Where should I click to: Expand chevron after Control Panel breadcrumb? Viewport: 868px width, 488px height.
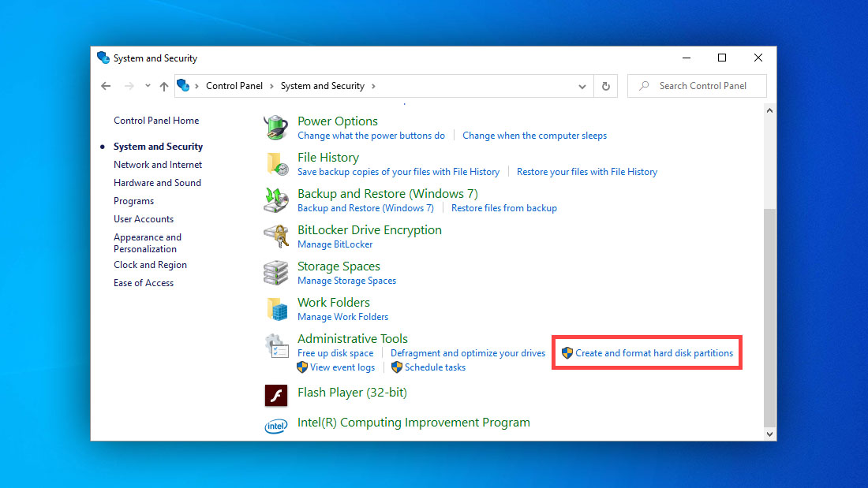[x=271, y=86]
